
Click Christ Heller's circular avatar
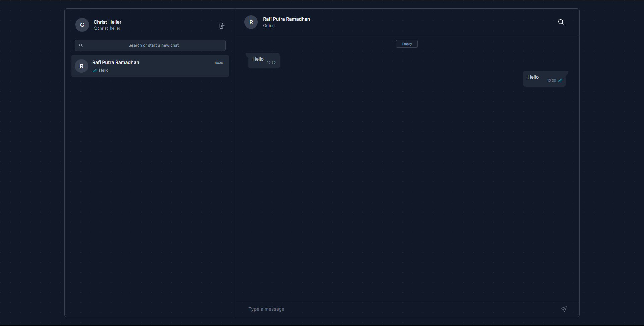(82, 25)
